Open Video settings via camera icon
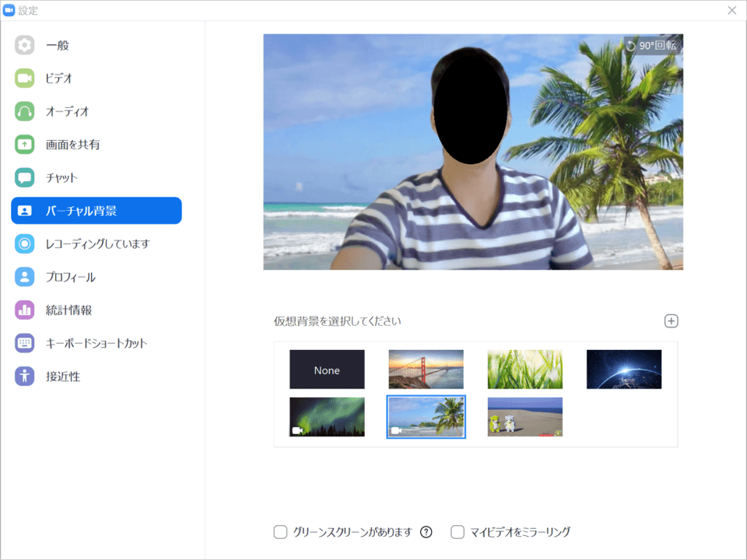Screen dimensions: 747x560 coord(25,79)
